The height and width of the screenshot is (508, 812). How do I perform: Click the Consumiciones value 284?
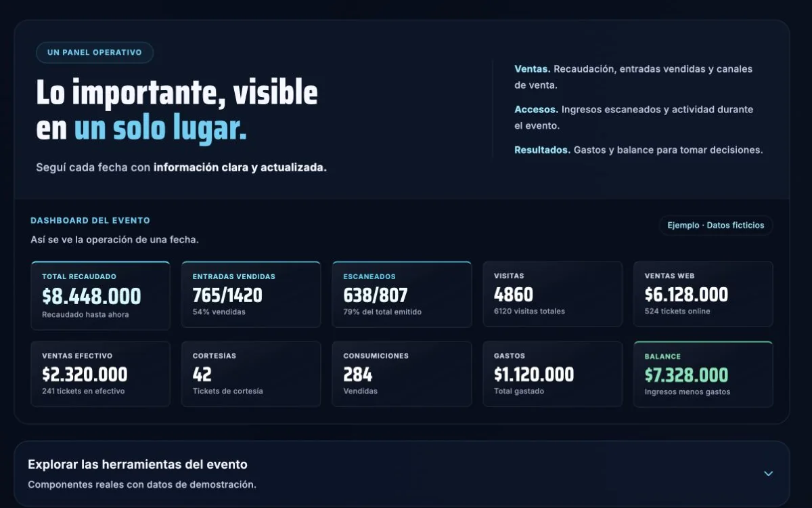358,375
